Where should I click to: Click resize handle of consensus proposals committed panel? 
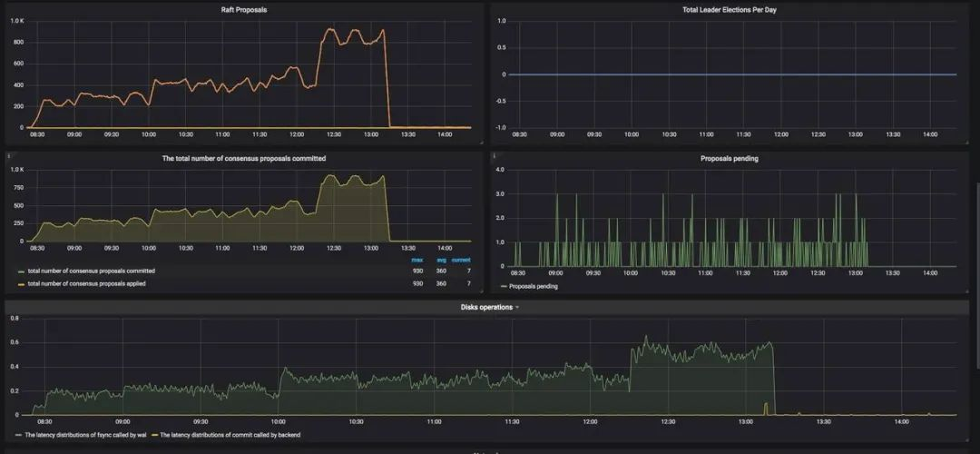pyautogui.click(x=480, y=290)
